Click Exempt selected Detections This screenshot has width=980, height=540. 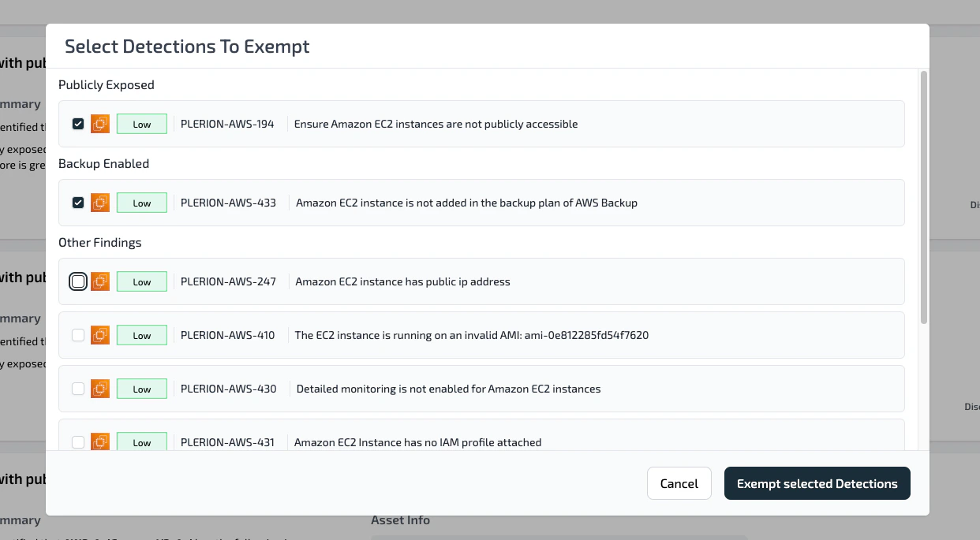(x=817, y=483)
